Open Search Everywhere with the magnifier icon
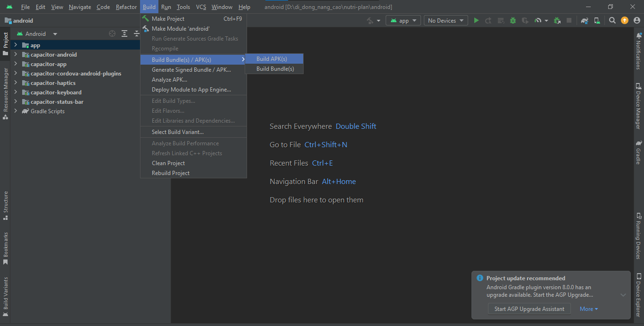644x326 pixels. pyautogui.click(x=611, y=20)
